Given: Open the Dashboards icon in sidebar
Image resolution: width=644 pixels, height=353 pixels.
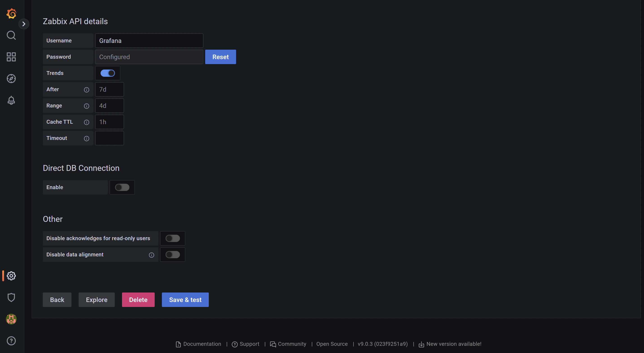Looking at the screenshot, I should click(x=11, y=57).
